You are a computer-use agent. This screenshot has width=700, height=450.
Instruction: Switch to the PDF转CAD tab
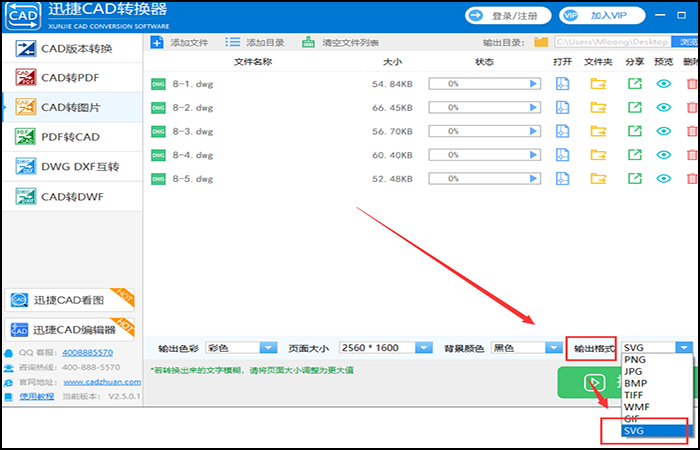tap(72, 137)
